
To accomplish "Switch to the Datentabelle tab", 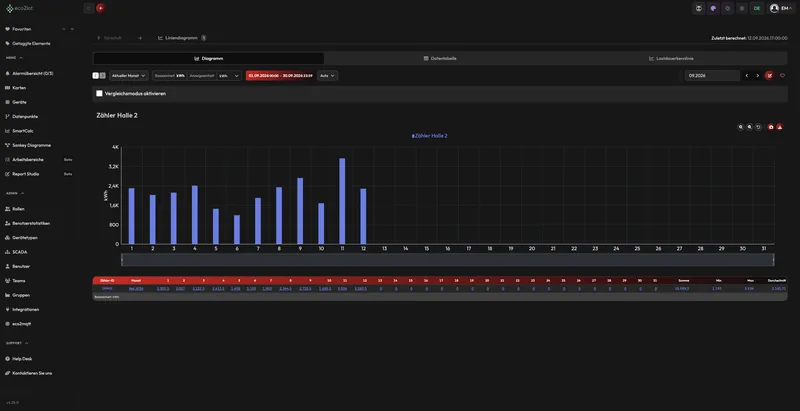I will 440,59.
